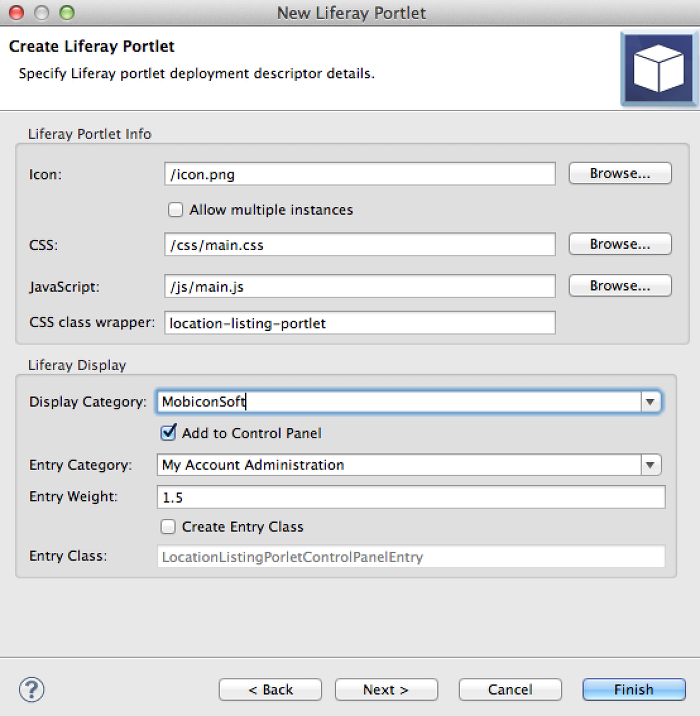
Task: Focus the Icon path field /icon.png
Action: 360,174
